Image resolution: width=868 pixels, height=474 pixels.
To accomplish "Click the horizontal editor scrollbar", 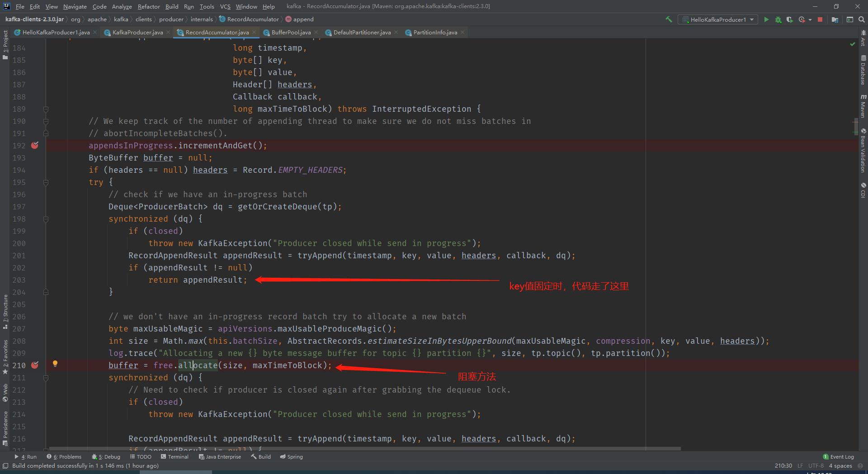I will 364,449.
